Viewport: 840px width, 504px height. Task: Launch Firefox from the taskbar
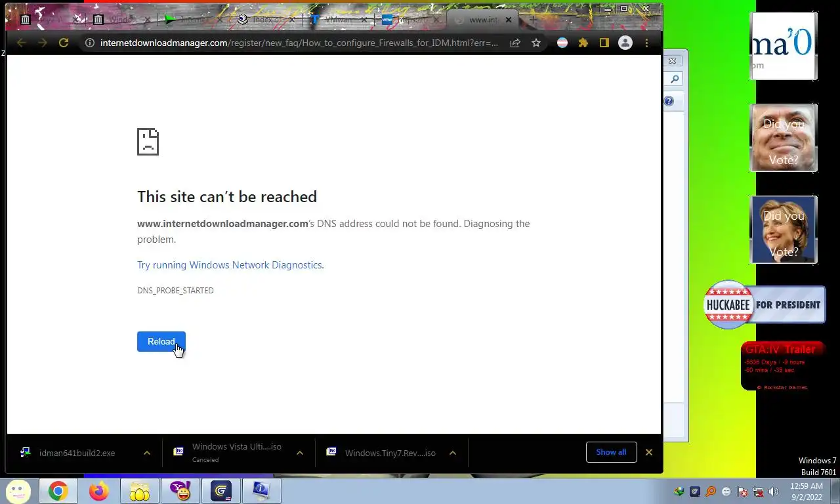point(98,491)
